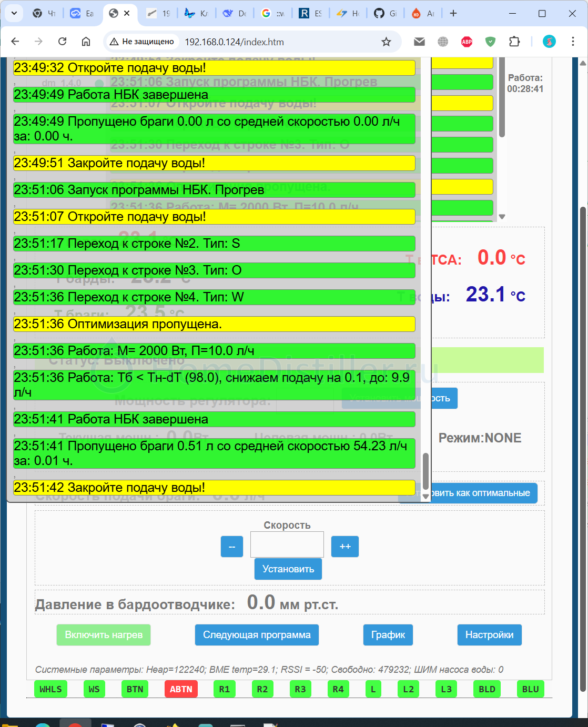
Task: Open the AdBlock Plus extension icon
Action: [467, 42]
